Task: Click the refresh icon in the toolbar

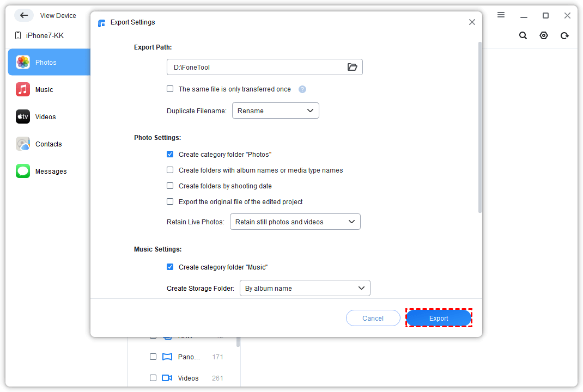Action: click(564, 35)
